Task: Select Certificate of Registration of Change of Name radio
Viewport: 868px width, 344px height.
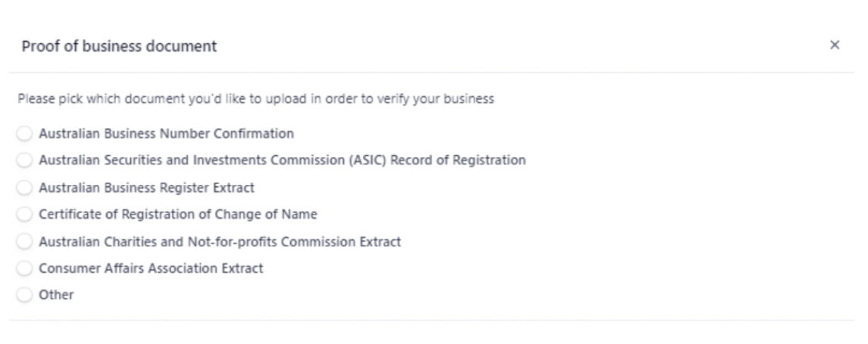Action: coord(24,214)
